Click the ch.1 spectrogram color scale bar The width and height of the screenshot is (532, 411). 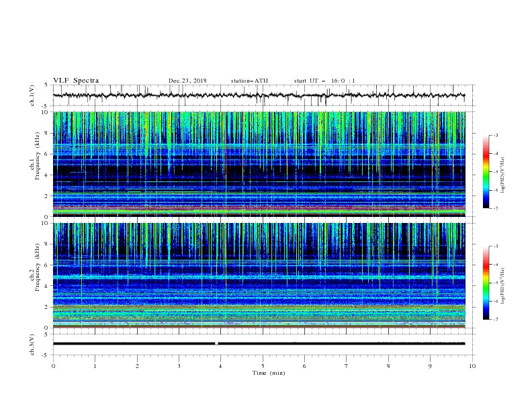(486, 172)
